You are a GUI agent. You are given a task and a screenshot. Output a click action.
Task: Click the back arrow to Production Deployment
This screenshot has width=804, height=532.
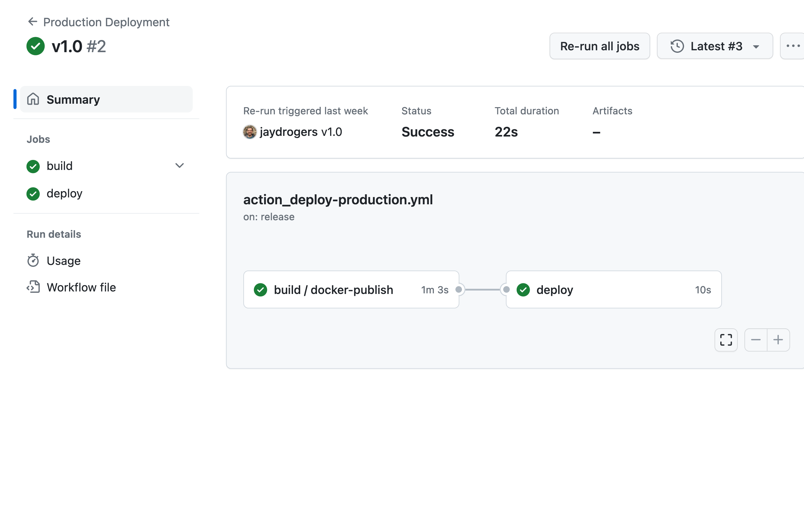[x=32, y=22]
